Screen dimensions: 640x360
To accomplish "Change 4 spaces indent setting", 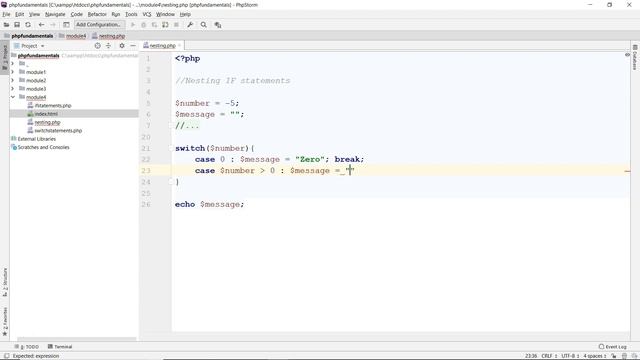I will tap(595, 356).
